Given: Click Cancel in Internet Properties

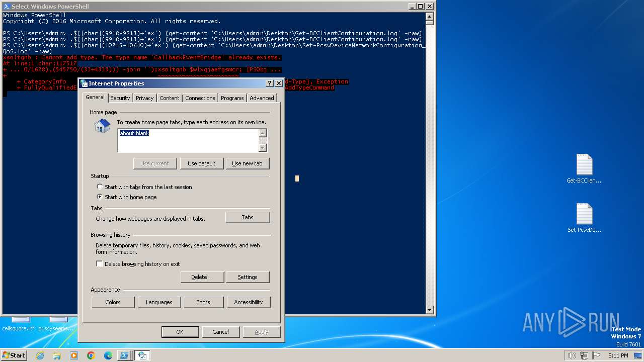Looking at the screenshot, I should [x=220, y=332].
